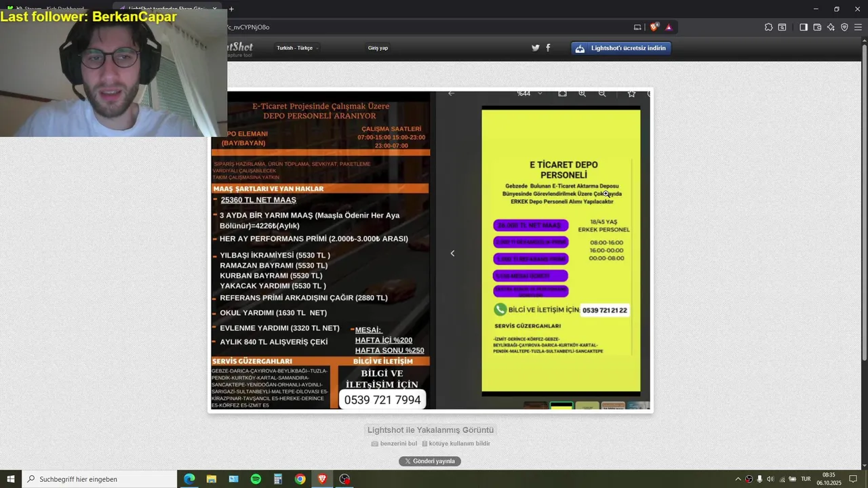Open the Brave Rewards triangle icon
868x488 pixels.
669,27
